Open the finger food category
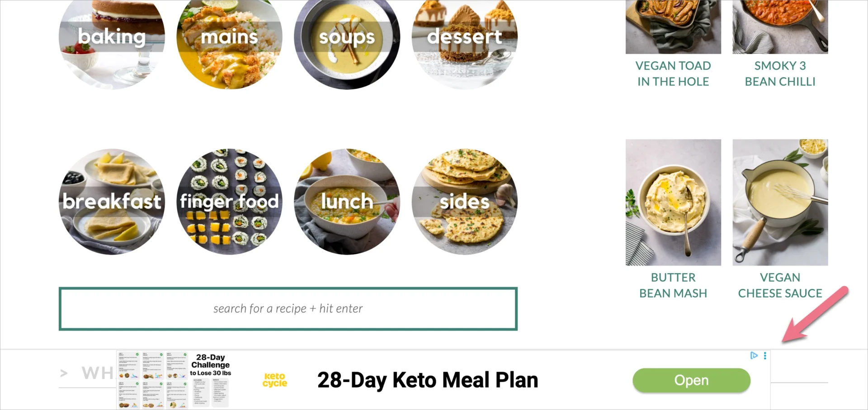Screen dimensions: 868x410 (x=229, y=202)
